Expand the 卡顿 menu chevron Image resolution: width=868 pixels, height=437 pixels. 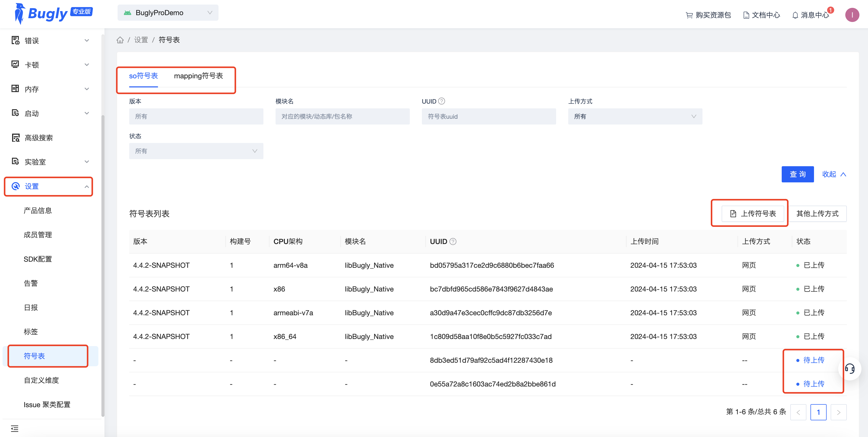click(x=87, y=65)
